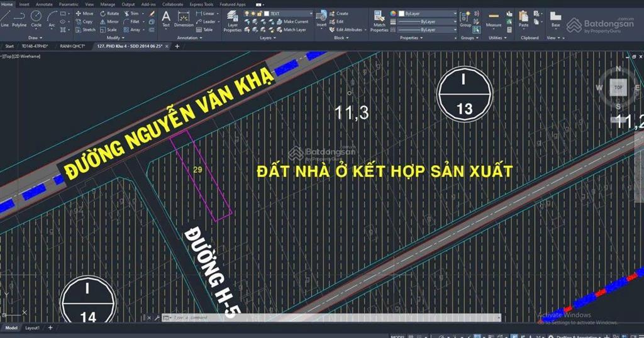Click the Mirror tool
The height and width of the screenshot is (338, 644).
[x=109, y=22]
